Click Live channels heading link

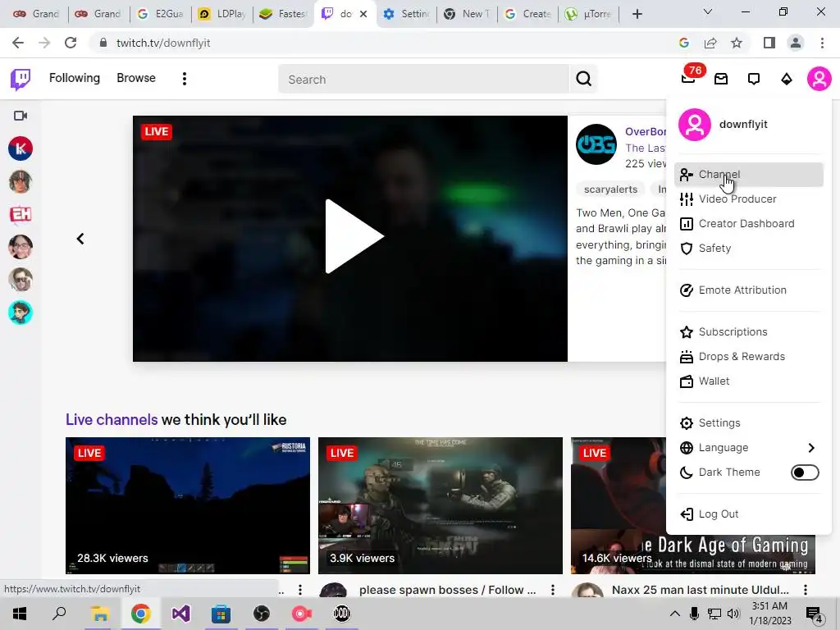click(x=112, y=419)
